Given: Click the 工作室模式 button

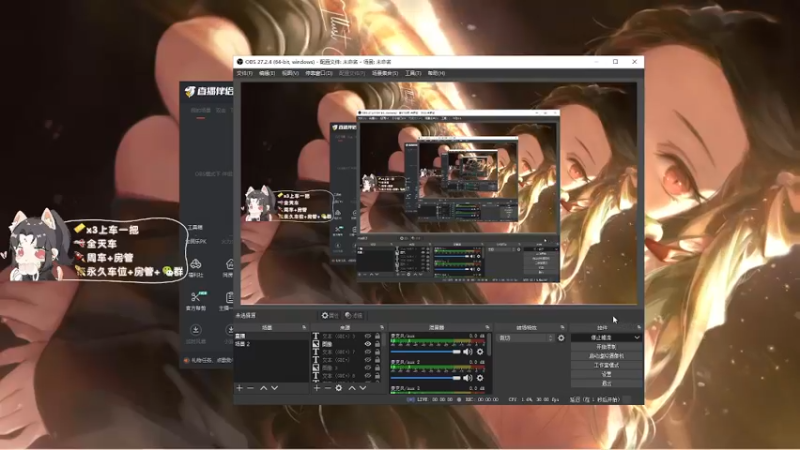Looking at the screenshot, I should (606, 365).
